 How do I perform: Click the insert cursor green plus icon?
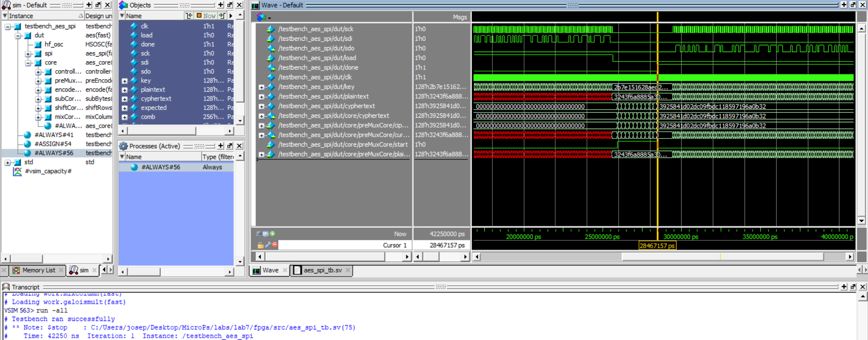[273, 234]
